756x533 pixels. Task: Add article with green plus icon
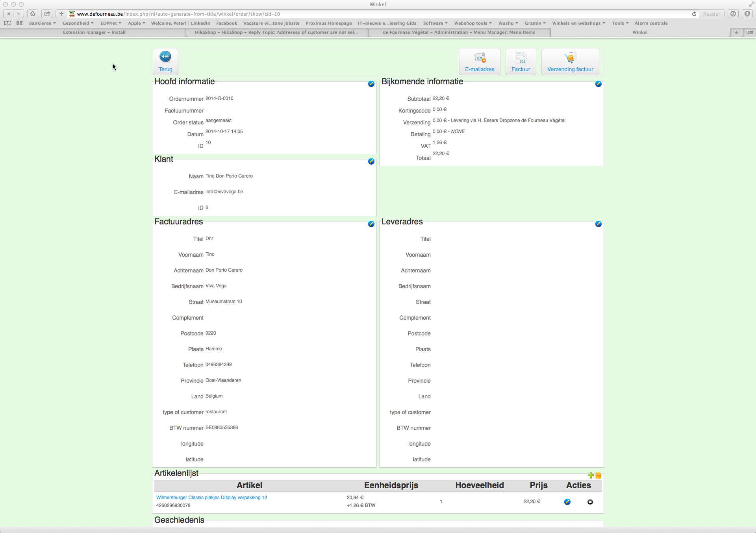(x=590, y=476)
